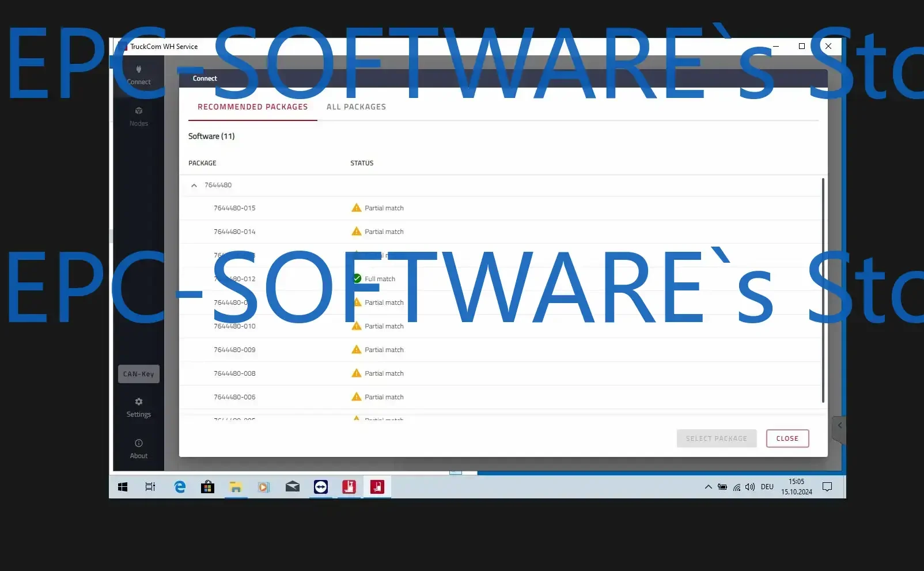
Task: Click the Full match status text
Action: [x=380, y=279]
